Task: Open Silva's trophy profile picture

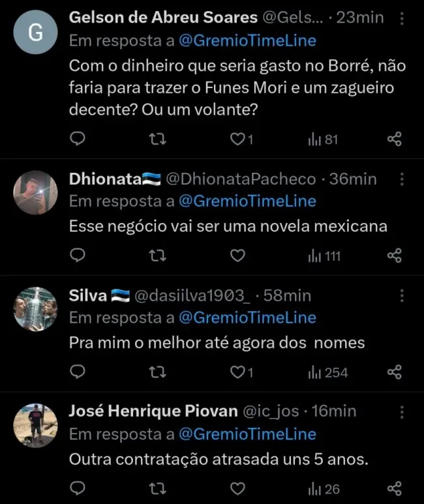Action: pos(36,309)
